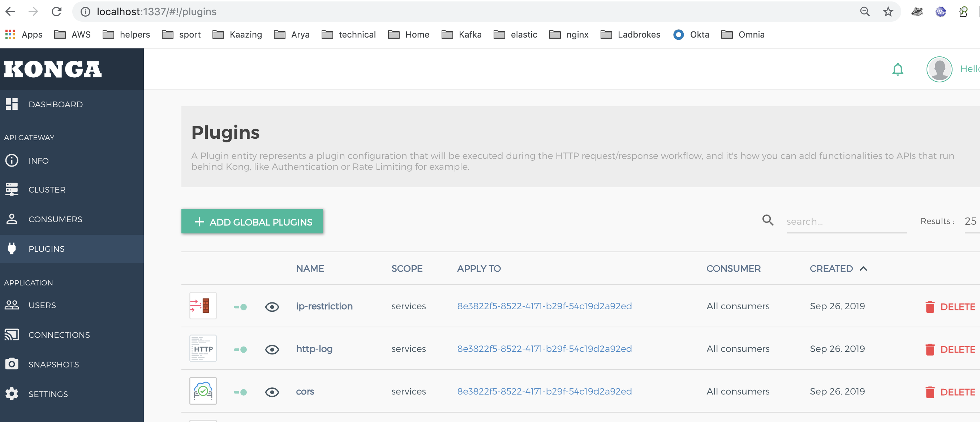
Task: Click Add Global Plugins button
Action: coord(252,221)
